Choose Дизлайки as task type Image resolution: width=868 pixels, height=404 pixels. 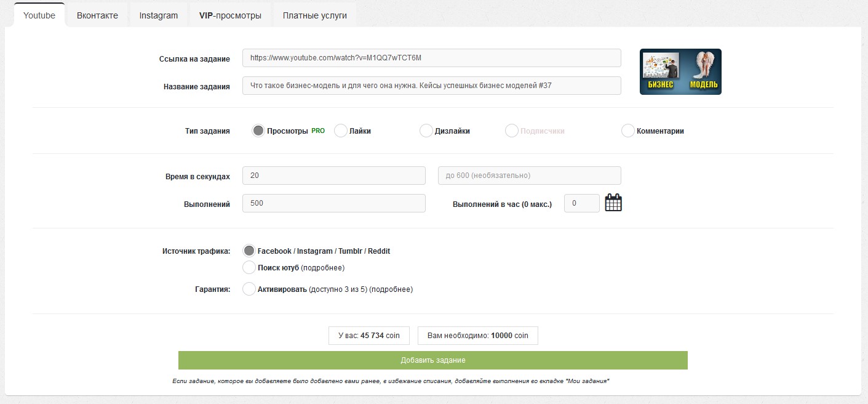[426, 131]
